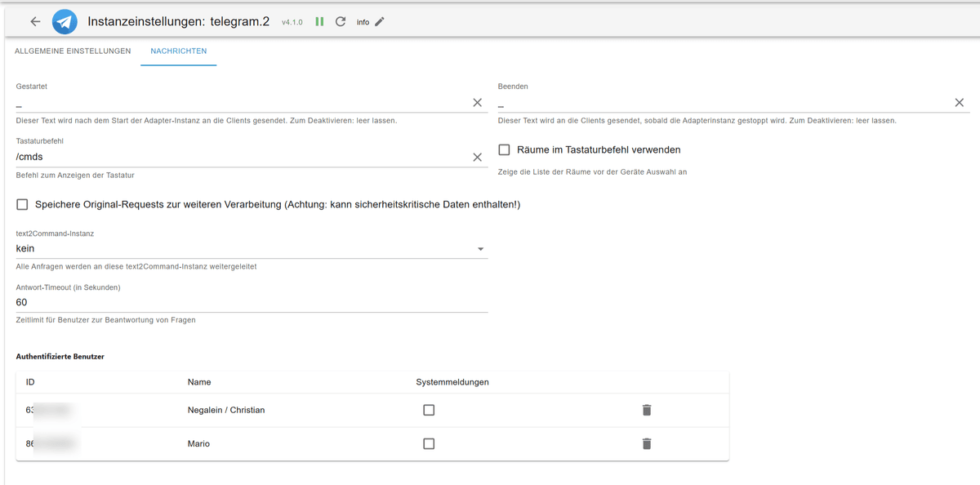Enable Systemmeldungen for Mario
Viewport: 980px width, 485px height.
tap(429, 443)
